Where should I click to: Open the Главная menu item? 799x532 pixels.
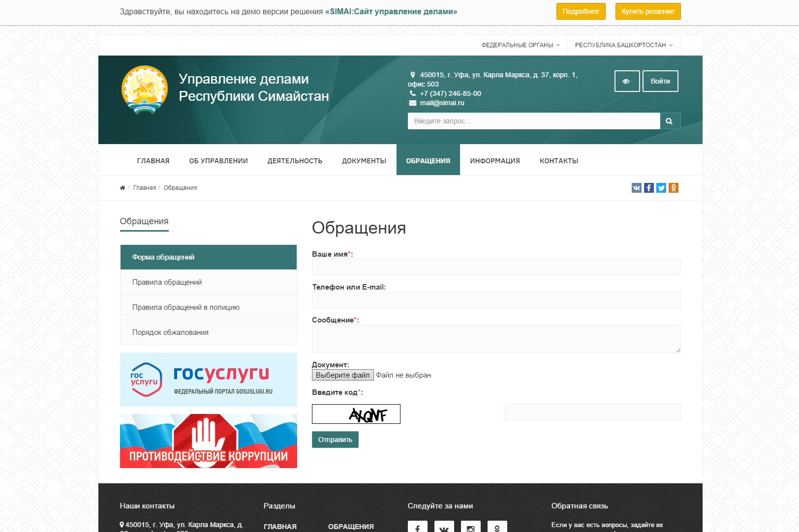coord(153,161)
